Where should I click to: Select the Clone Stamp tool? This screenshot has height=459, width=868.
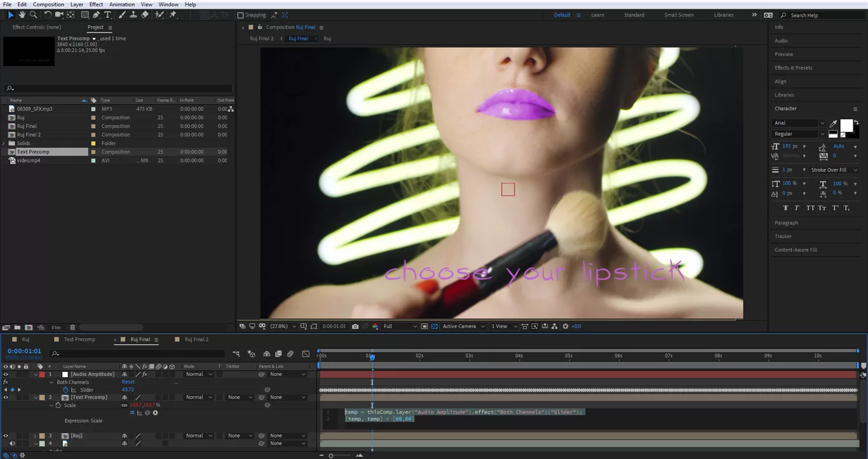(x=133, y=15)
